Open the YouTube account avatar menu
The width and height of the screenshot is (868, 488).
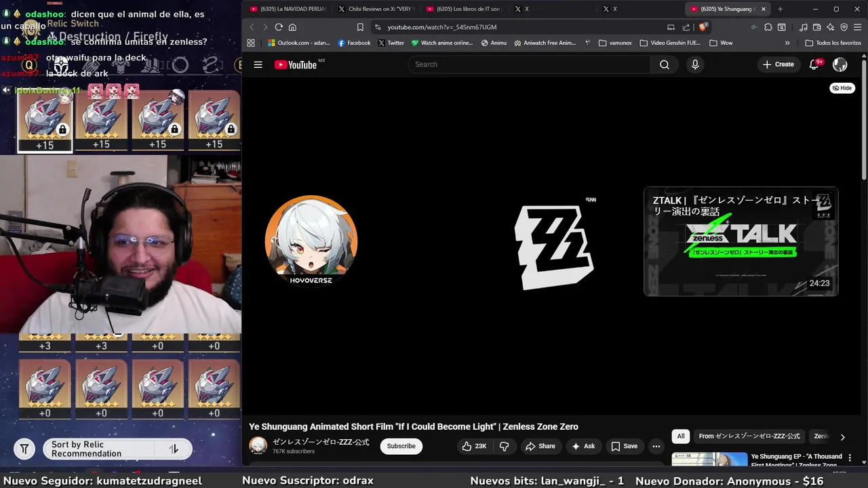click(x=840, y=64)
